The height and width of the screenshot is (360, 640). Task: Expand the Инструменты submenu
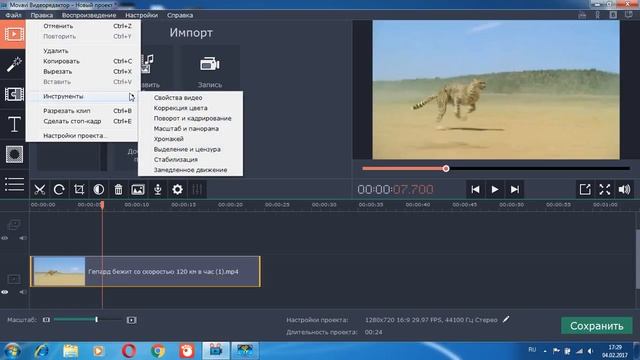(x=83, y=96)
